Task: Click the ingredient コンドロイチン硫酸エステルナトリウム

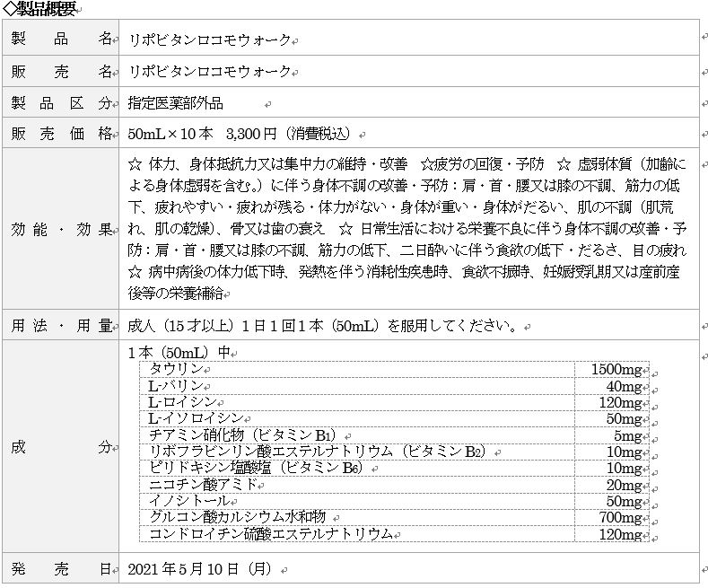Action: [271, 534]
